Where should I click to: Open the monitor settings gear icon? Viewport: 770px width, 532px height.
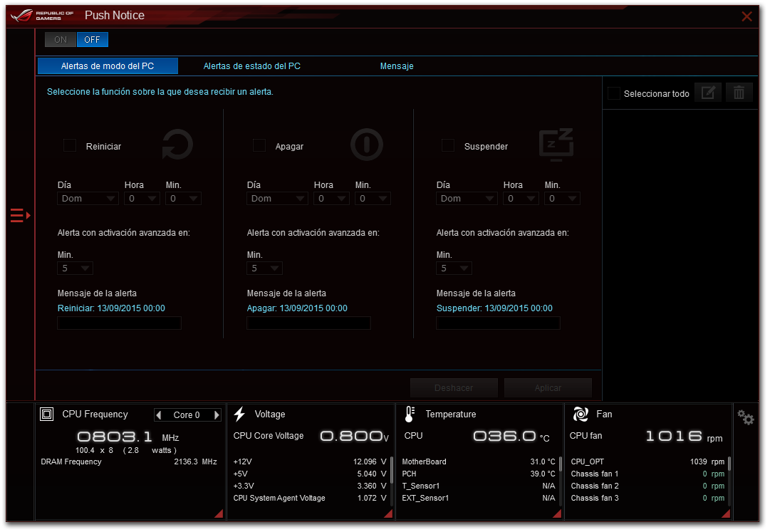(745, 418)
